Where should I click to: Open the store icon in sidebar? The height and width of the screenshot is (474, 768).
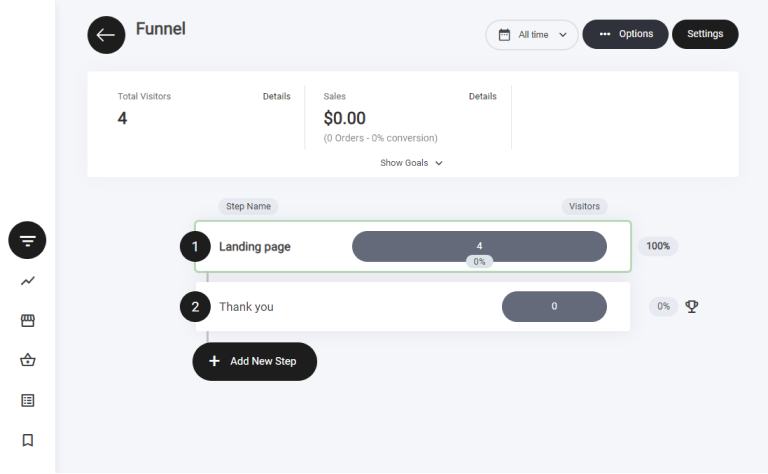tap(27, 321)
